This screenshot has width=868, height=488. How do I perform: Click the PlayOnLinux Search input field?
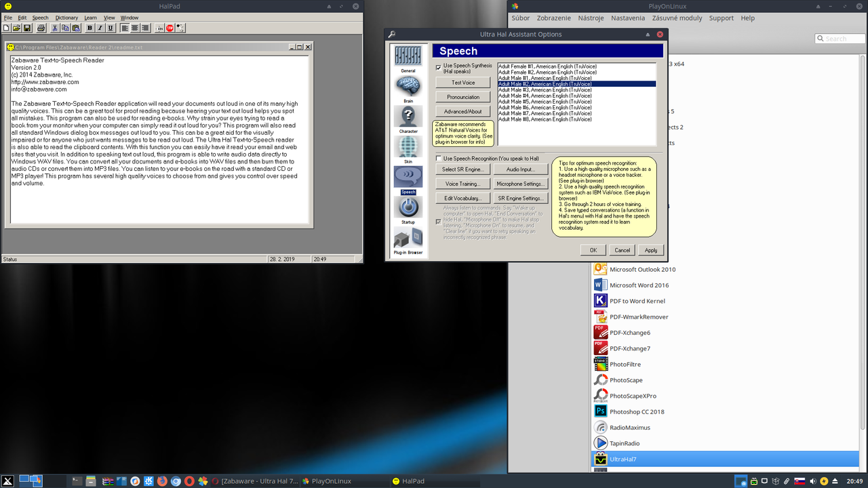[839, 39]
